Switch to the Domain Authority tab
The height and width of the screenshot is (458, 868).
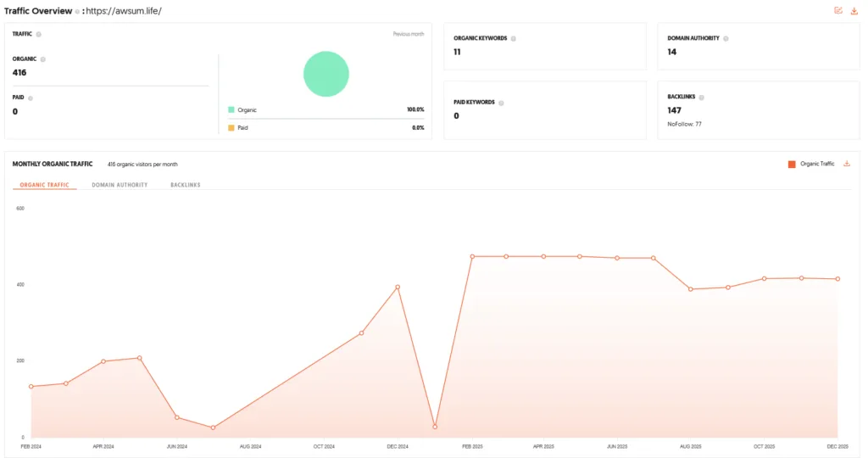click(x=120, y=185)
